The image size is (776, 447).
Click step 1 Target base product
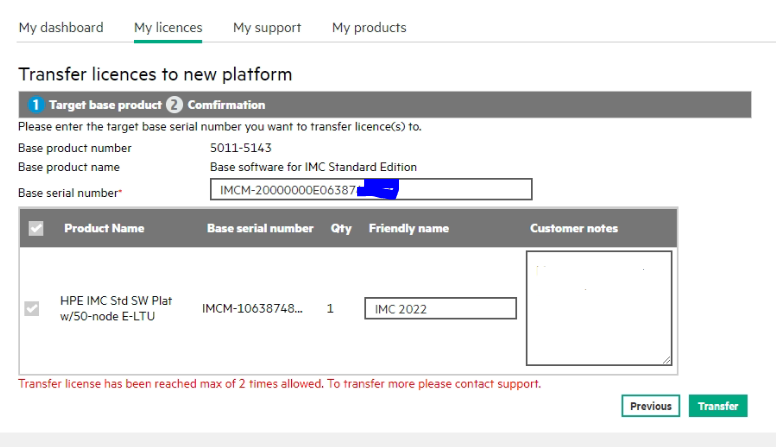[x=95, y=105]
